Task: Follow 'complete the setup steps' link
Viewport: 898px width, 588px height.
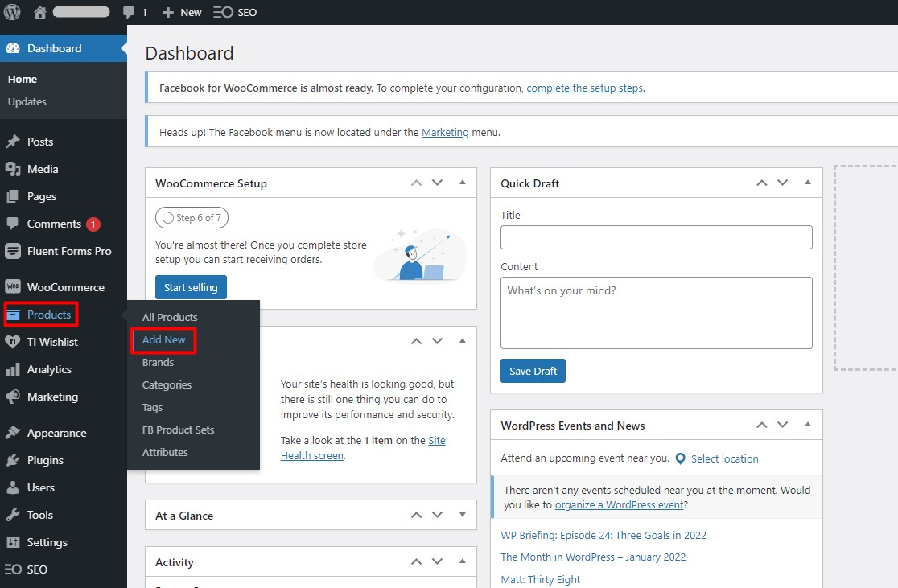Action: (x=585, y=88)
